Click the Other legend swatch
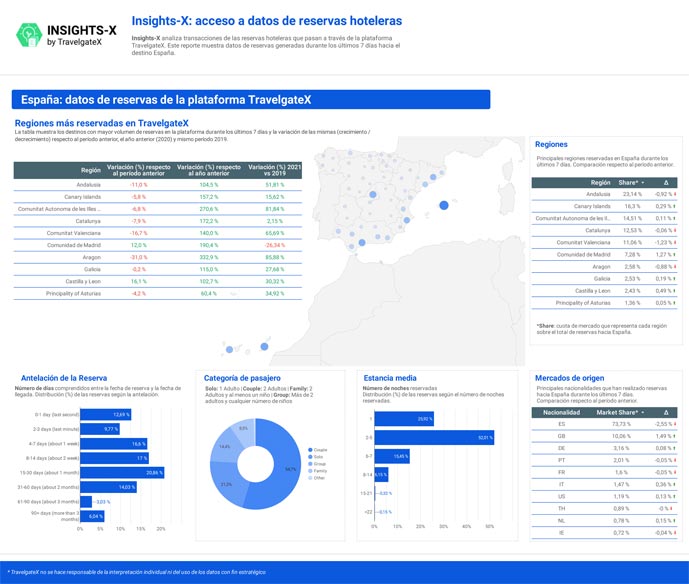This screenshot has height=584, width=689. coord(310,478)
